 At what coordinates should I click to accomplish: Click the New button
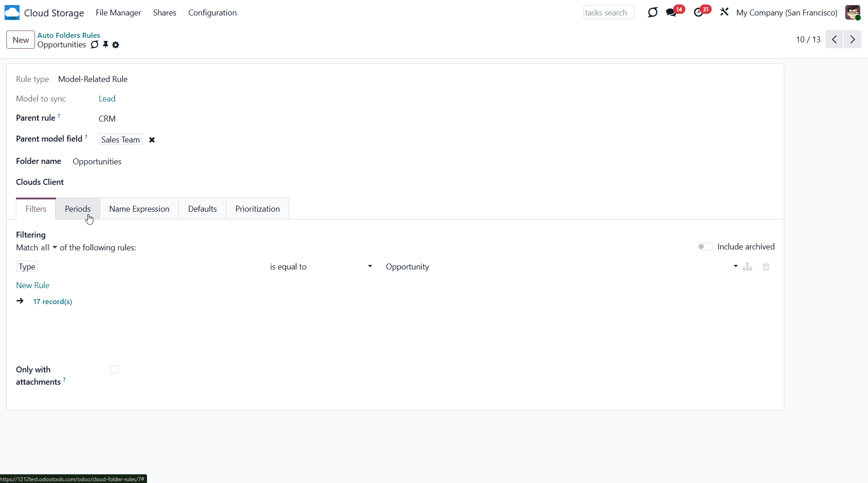click(x=20, y=40)
